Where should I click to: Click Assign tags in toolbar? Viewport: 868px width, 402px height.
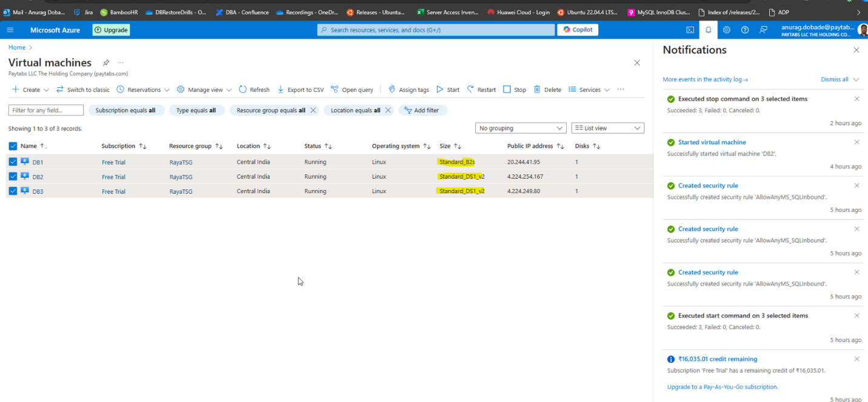pos(409,90)
